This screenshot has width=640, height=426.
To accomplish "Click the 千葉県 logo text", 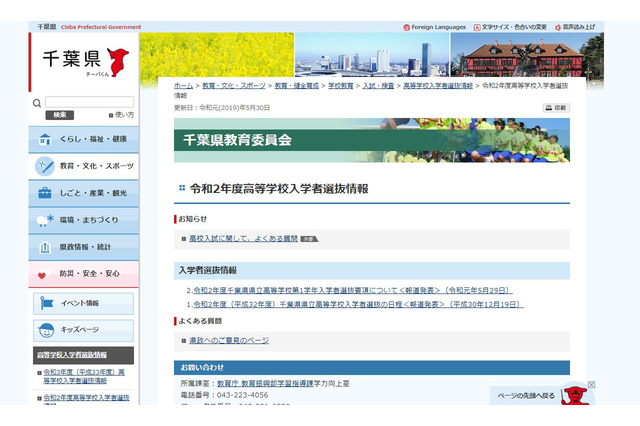I will coord(71,59).
